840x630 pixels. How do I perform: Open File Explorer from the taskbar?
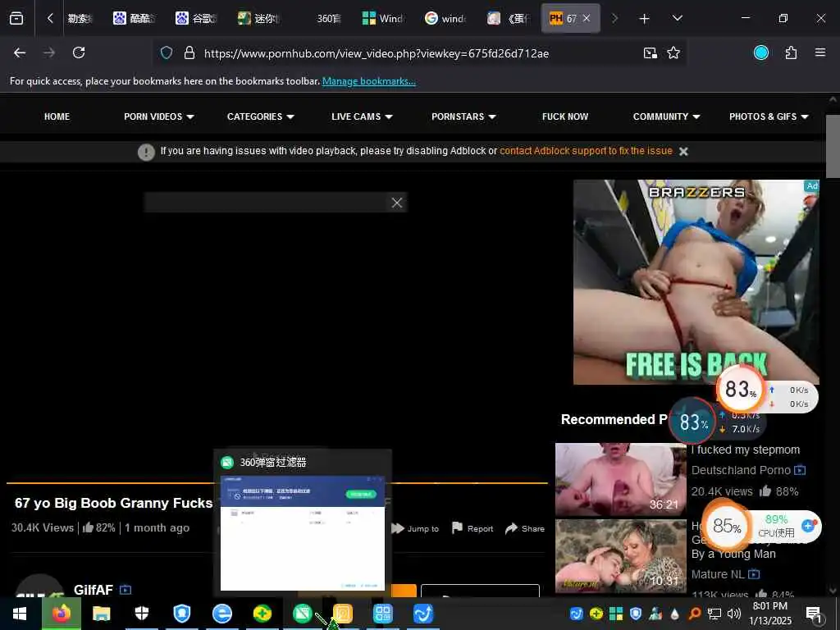click(101, 614)
